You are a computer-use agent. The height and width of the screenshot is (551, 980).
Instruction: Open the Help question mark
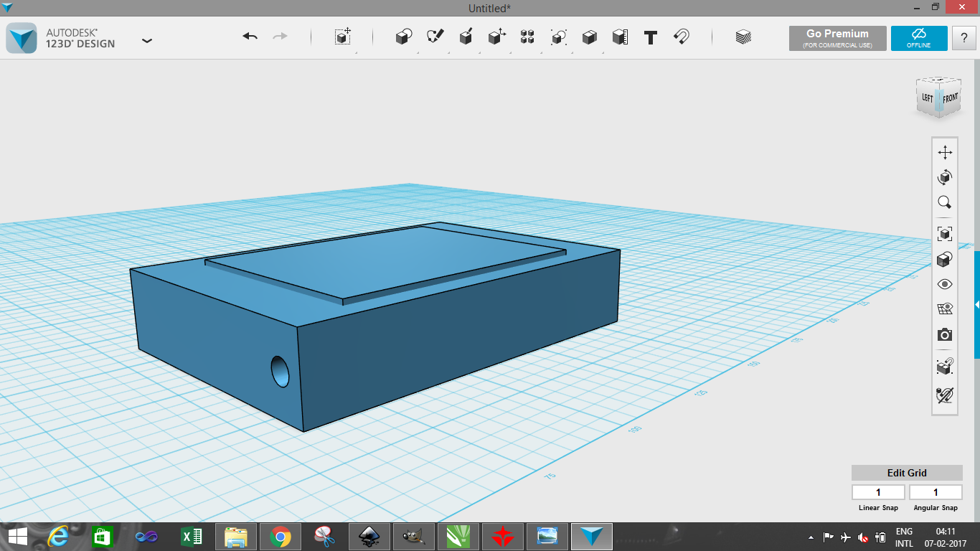click(x=963, y=38)
